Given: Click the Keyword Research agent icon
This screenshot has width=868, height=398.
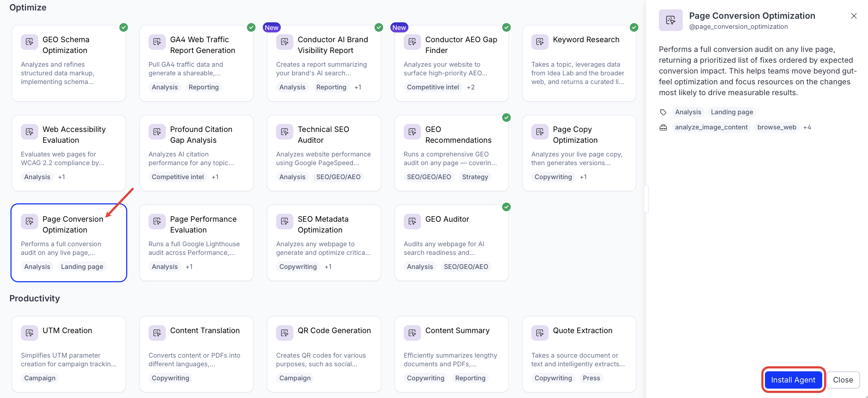Looking at the screenshot, I should point(540,42).
